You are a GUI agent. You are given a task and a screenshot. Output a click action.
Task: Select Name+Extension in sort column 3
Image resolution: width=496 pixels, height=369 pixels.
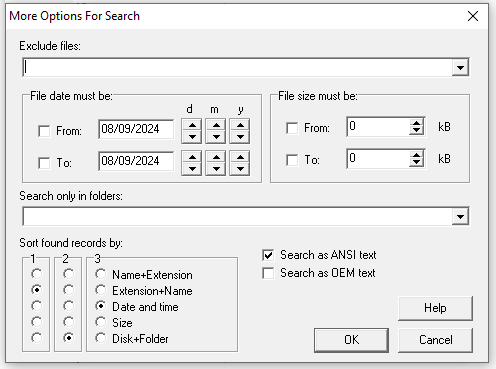pyautogui.click(x=101, y=274)
